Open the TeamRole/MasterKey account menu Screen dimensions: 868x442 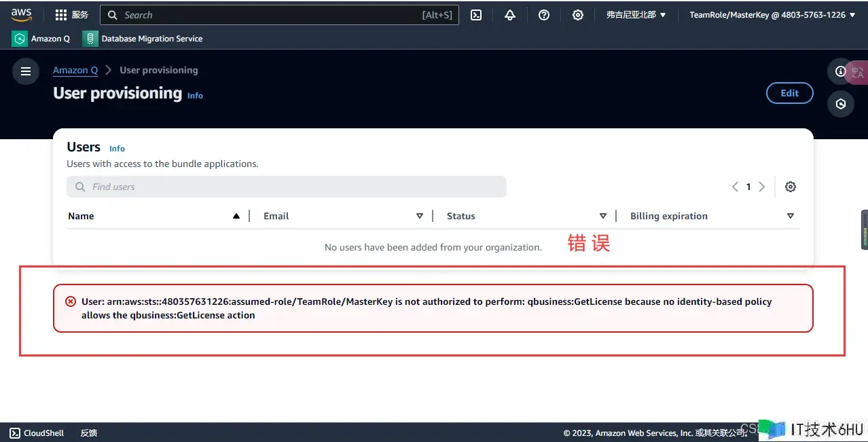tap(773, 15)
